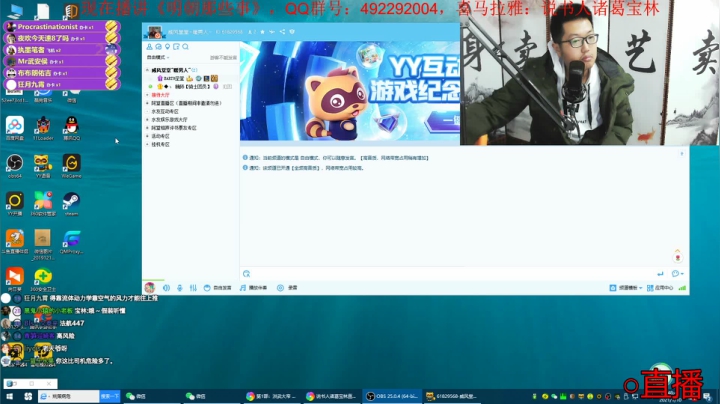The width and height of the screenshot is (720, 404).
Task: Click the chat bubble icon in YY sidebar
Action: coord(158,47)
